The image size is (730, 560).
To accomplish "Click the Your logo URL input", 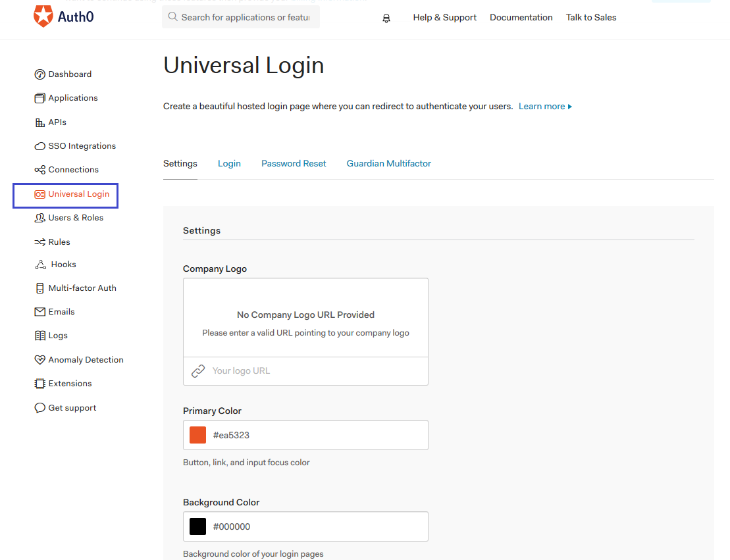I will pyautogui.click(x=305, y=371).
